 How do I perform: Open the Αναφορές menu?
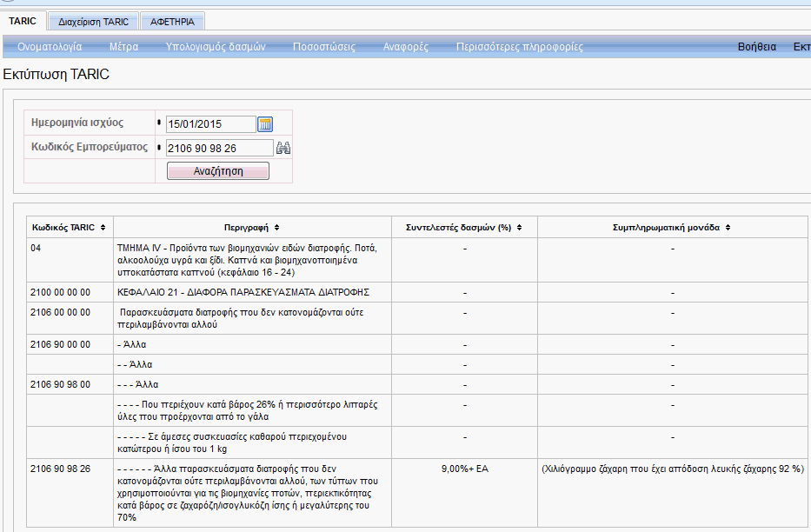click(x=406, y=47)
